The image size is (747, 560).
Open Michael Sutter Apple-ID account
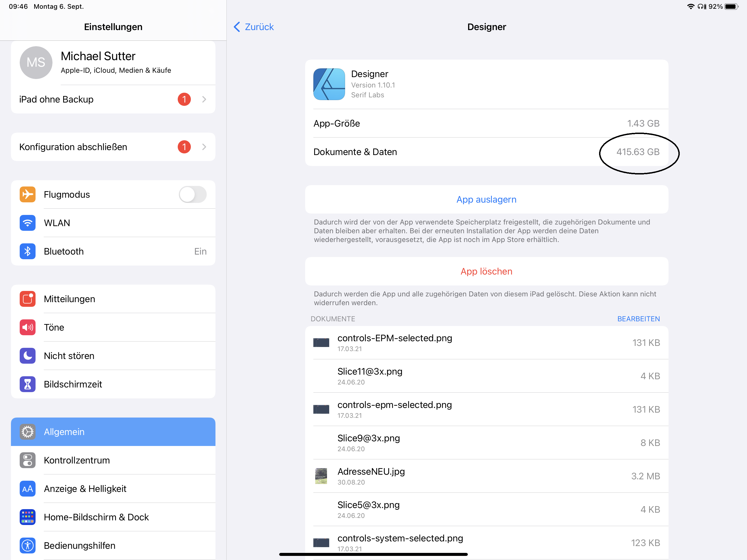coord(113,63)
